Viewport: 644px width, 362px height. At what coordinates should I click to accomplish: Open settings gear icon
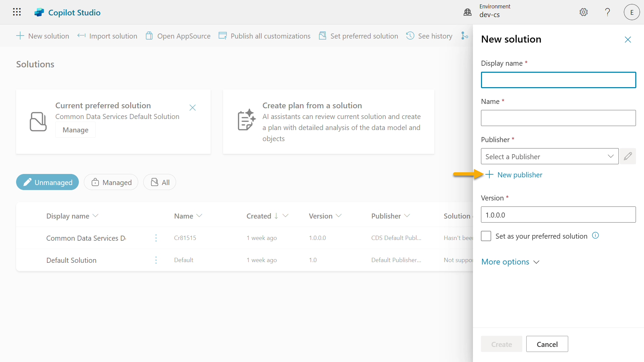coord(584,12)
